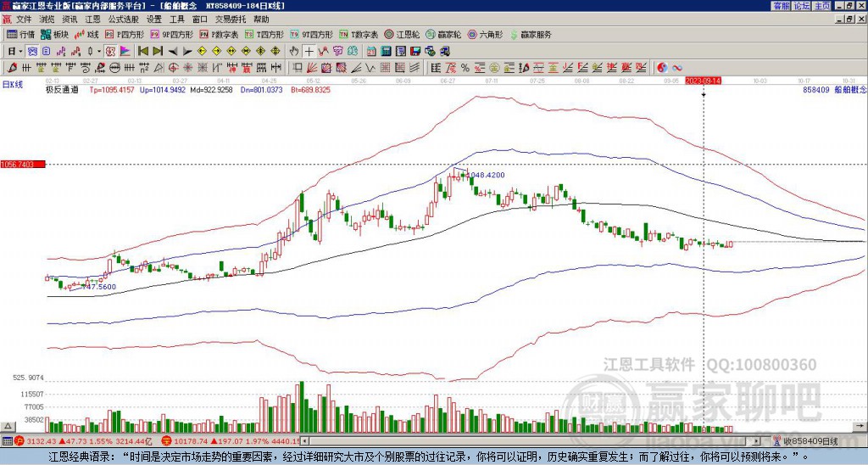Open the 赢家轮 wheel tool

(443, 34)
